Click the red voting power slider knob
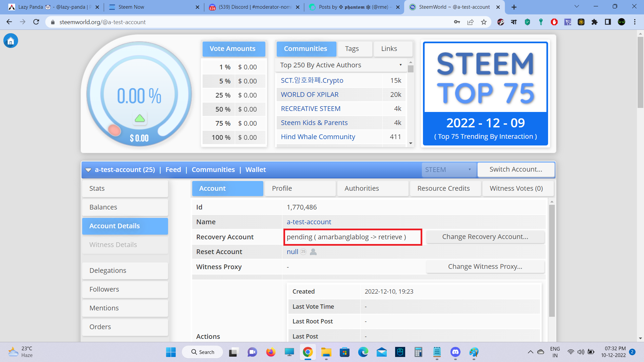This screenshot has height=362, width=644. [x=114, y=130]
